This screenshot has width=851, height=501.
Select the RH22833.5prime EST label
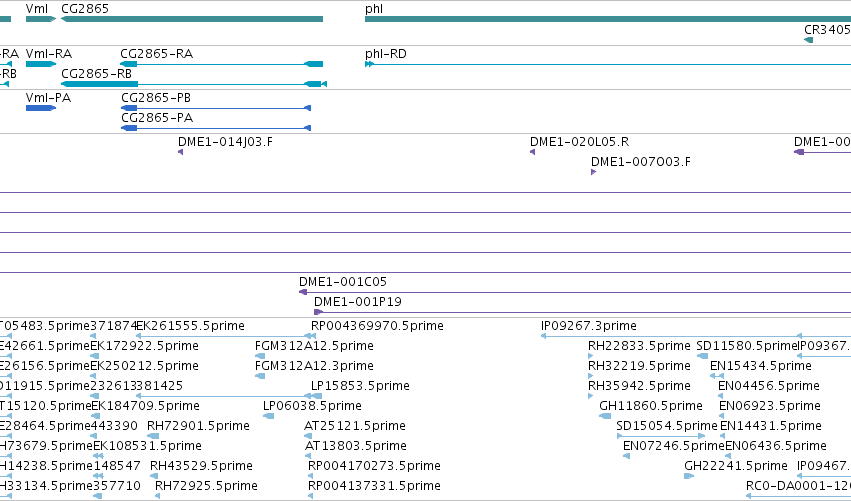[639, 346]
